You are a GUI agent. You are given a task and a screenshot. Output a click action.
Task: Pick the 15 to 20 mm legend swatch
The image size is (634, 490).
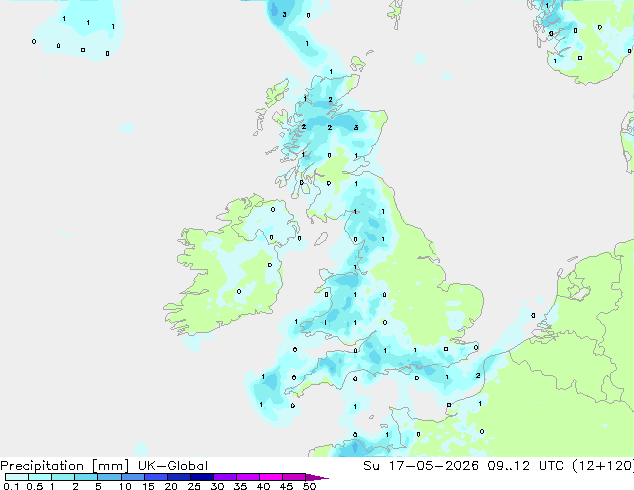pos(156,477)
